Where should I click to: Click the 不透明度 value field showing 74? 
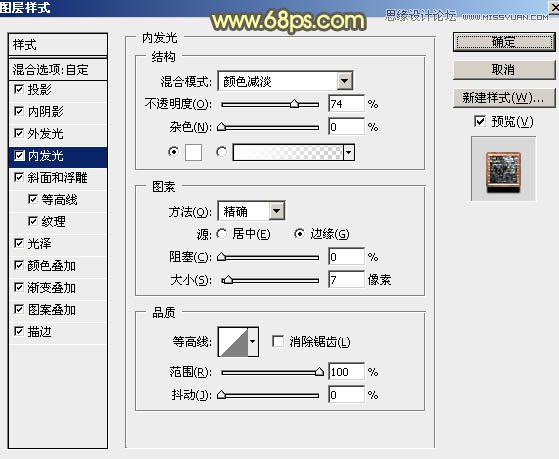pos(347,104)
